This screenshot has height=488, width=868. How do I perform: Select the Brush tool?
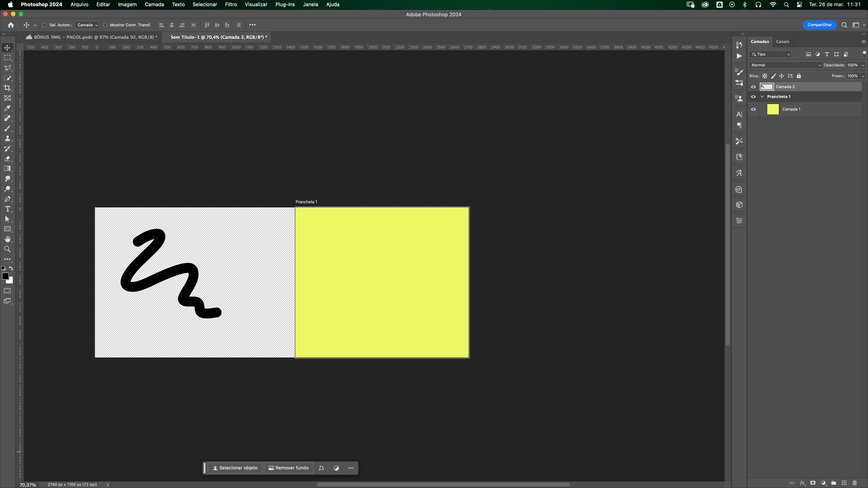tap(7, 128)
